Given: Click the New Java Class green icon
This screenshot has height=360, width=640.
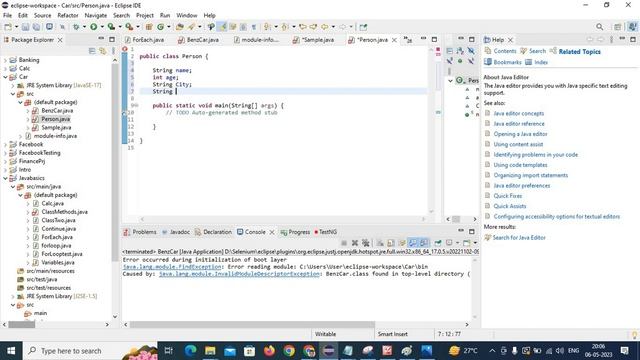Looking at the screenshot, I should pyautogui.click(x=160, y=27).
